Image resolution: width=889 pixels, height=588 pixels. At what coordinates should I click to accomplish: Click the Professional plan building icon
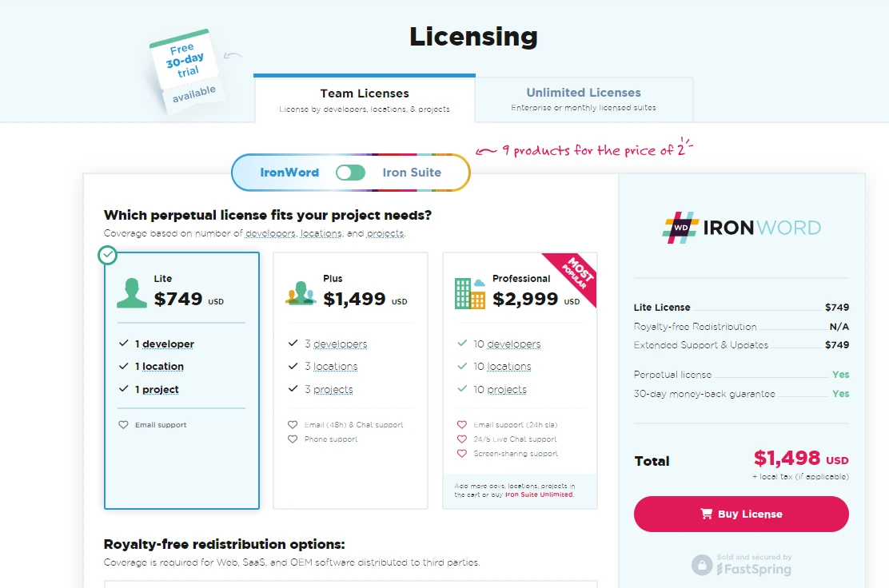pos(469,293)
